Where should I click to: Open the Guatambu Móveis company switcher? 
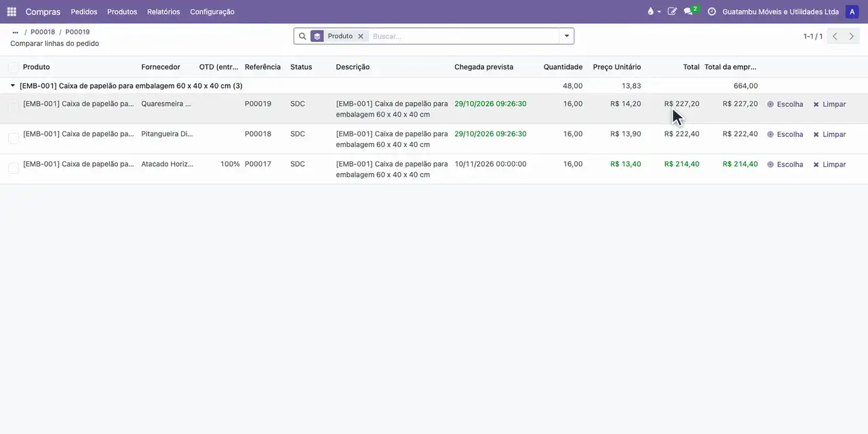780,12
